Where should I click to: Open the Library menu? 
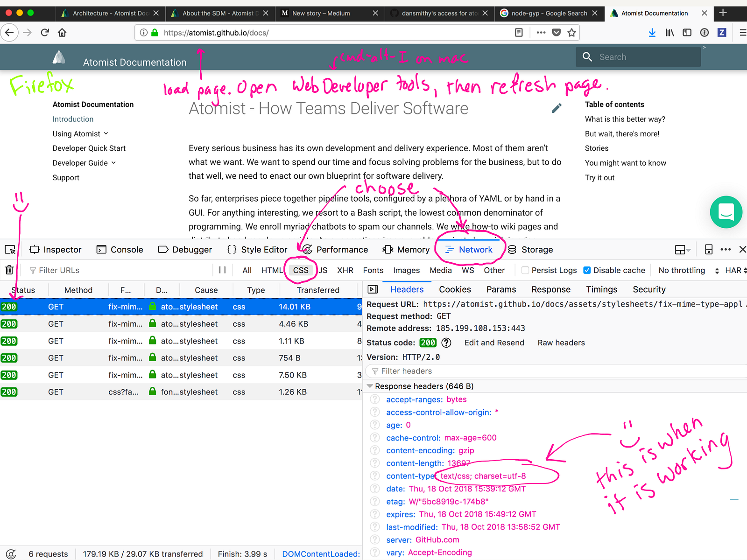[x=670, y=33]
